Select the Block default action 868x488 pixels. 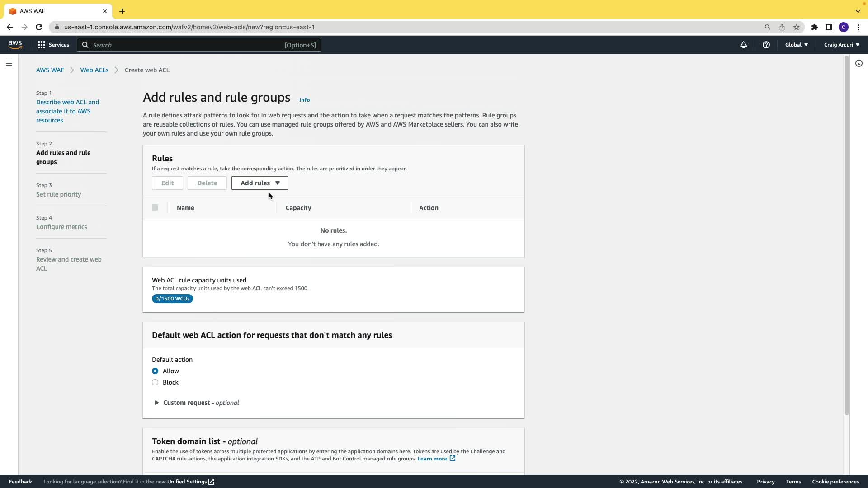pyautogui.click(x=155, y=382)
